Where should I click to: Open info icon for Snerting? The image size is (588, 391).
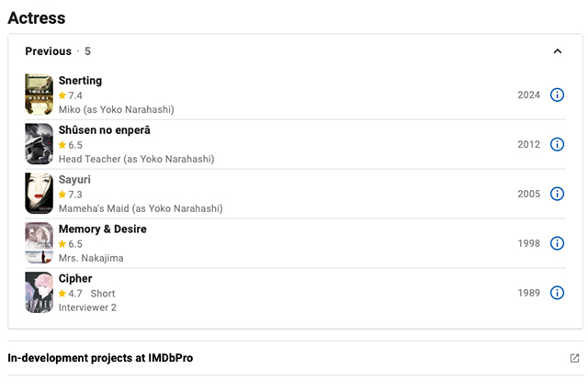click(x=557, y=95)
